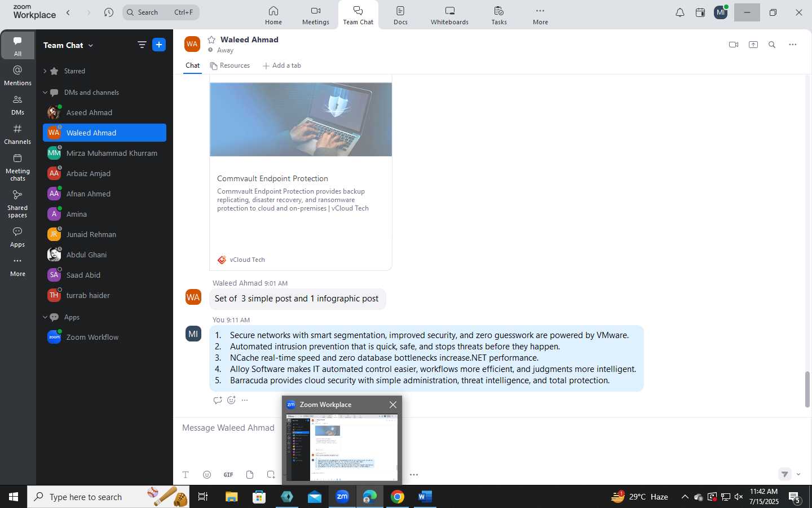Open the GIF picker
The width and height of the screenshot is (812, 508).
(x=228, y=475)
